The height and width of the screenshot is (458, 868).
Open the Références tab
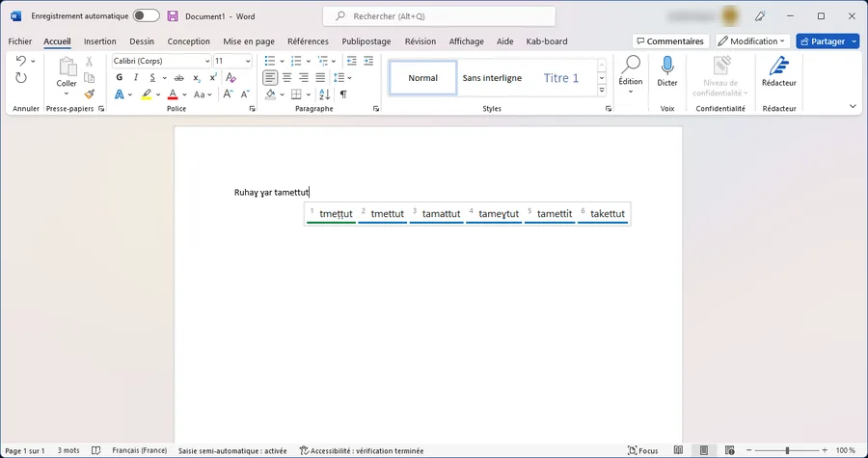tap(308, 40)
